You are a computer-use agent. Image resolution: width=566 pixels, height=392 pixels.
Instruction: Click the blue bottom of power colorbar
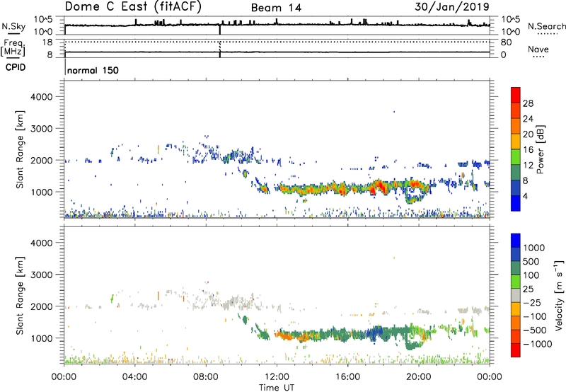coord(516,203)
